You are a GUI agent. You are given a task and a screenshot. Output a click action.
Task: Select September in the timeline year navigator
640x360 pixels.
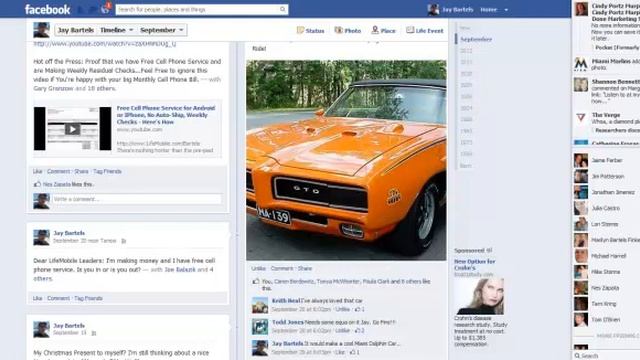[x=476, y=39]
